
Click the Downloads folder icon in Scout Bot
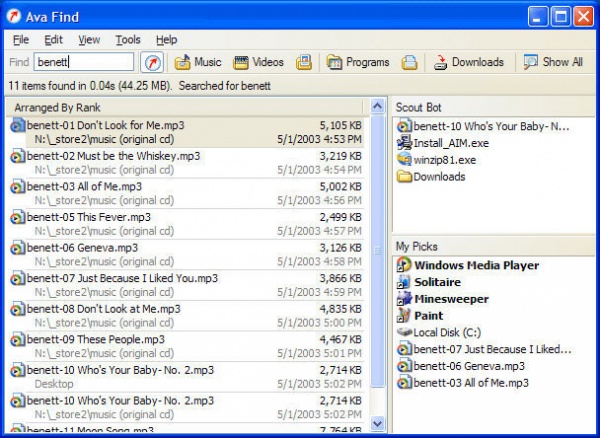pos(404,177)
